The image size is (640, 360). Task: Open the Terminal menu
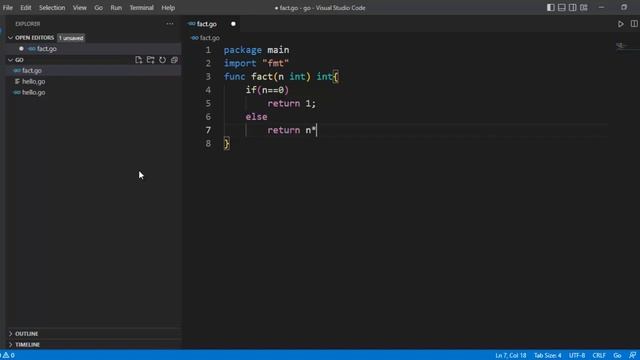(x=141, y=8)
